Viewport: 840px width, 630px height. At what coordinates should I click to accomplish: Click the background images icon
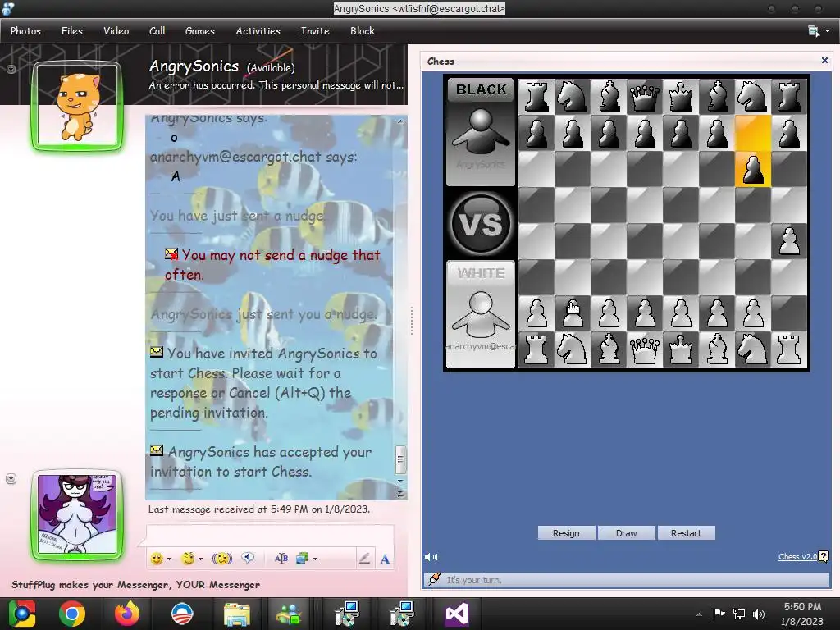coord(302,559)
